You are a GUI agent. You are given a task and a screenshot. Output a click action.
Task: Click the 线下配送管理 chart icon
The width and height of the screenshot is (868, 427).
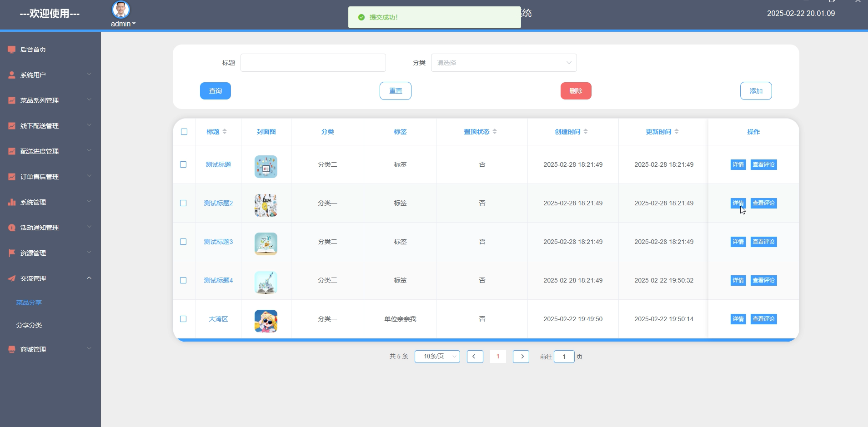click(x=12, y=126)
